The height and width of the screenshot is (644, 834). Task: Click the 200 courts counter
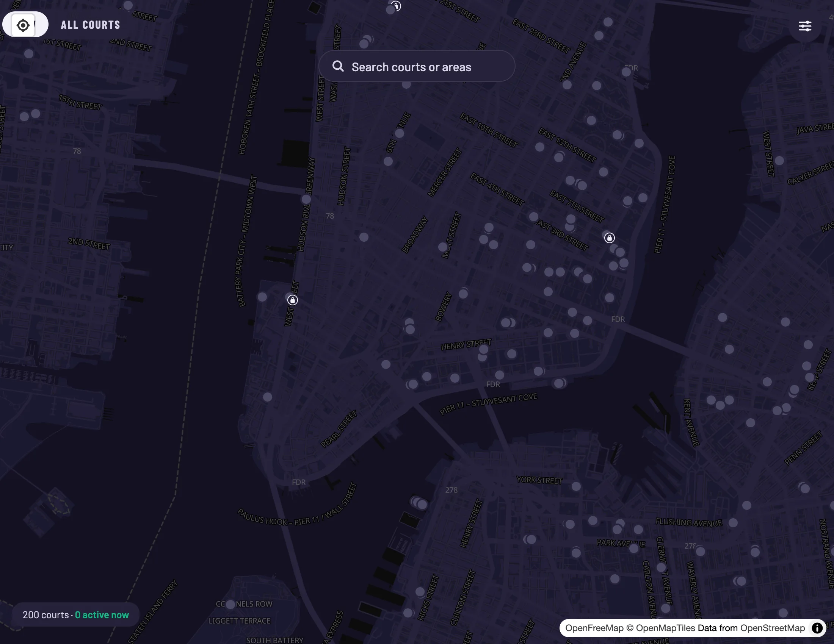(45, 615)
